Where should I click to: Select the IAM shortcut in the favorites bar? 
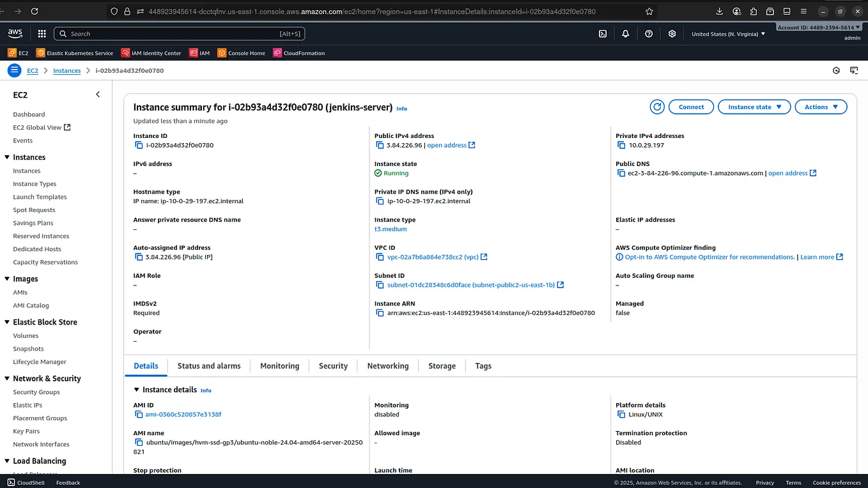(199, 53)
